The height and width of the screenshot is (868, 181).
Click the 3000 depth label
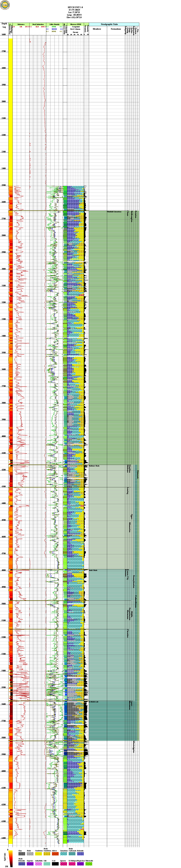(x=4, y=269)
